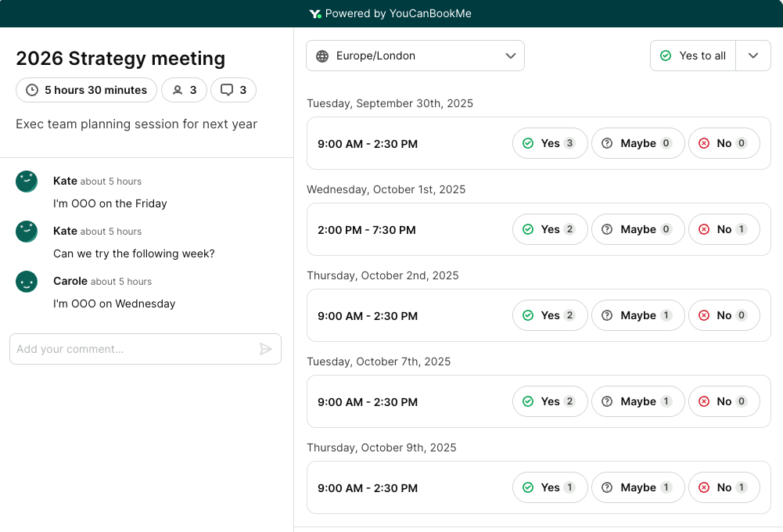783x532 pixels.
Task: Click the Powered by YouCanBookMe link
Action: click(x=391, y=13)
